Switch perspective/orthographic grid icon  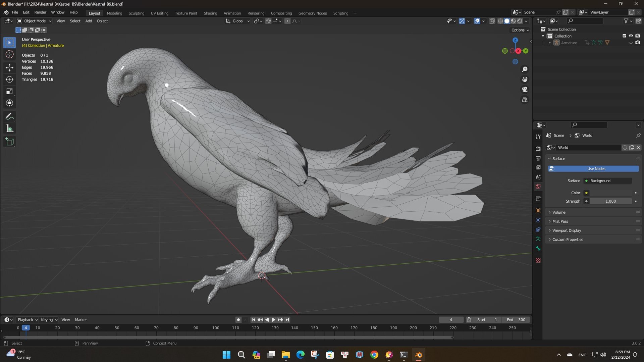coord(525,100)
